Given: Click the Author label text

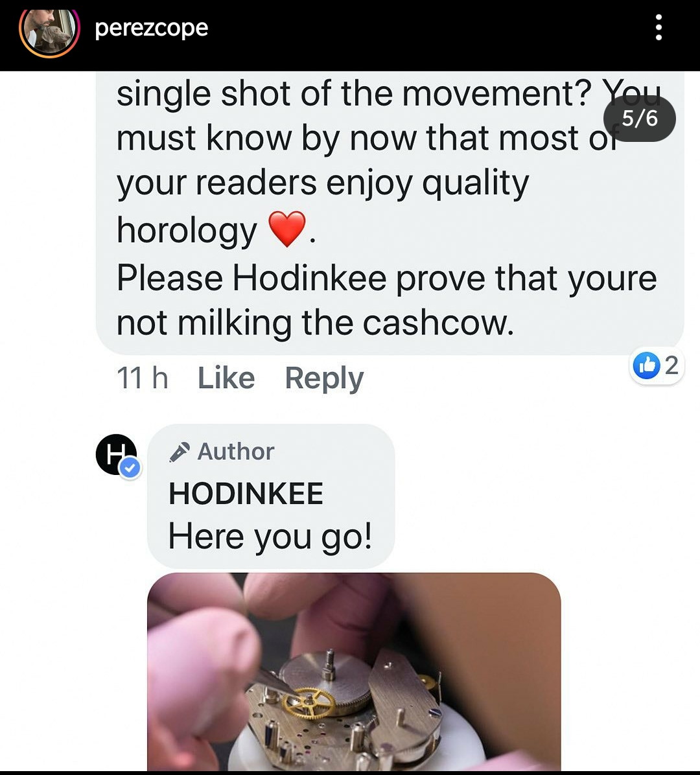Looking at the screenshot, I should coord(236,451).
